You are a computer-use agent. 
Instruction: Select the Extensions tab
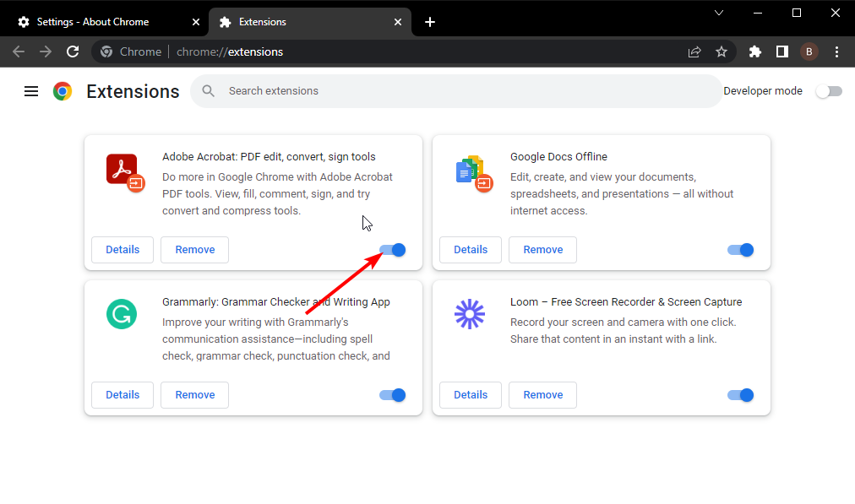click(x=310, y=22)
